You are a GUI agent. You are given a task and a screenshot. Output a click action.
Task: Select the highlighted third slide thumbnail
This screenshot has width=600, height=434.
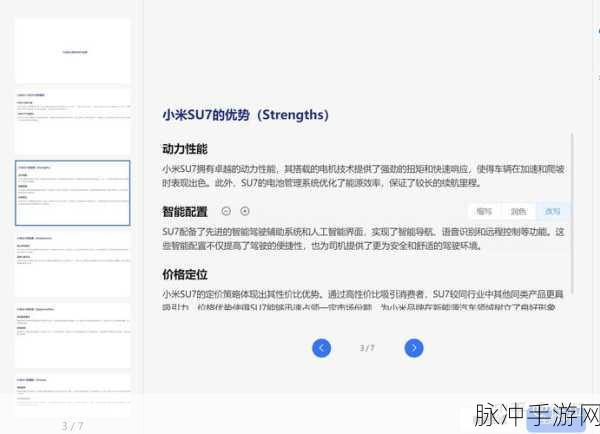tap(73, 193)
